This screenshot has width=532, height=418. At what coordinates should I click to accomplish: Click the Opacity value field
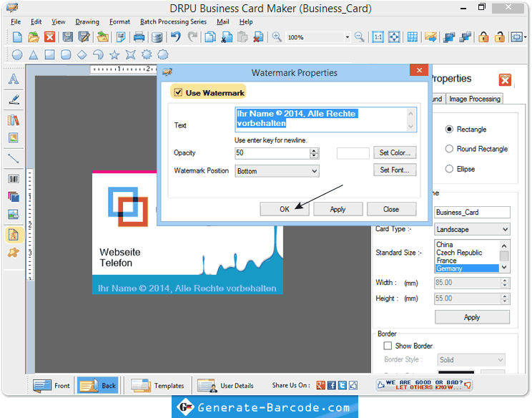click(x=272, y=153)
